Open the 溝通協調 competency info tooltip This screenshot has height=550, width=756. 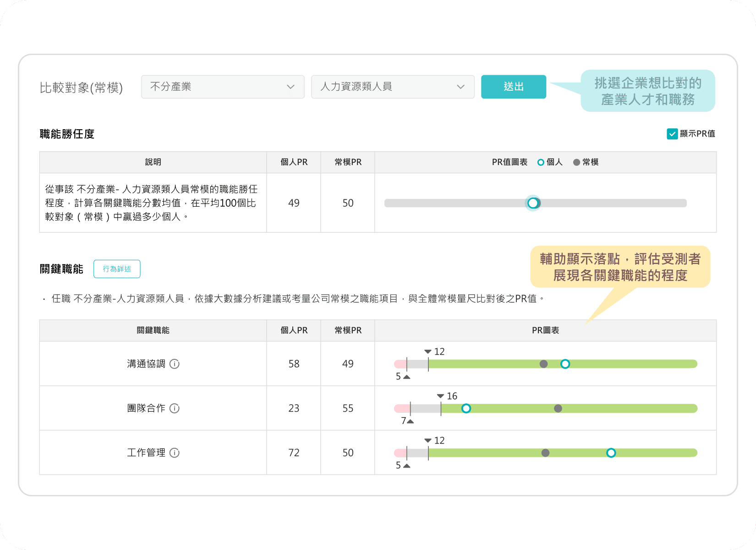point(175,364)
